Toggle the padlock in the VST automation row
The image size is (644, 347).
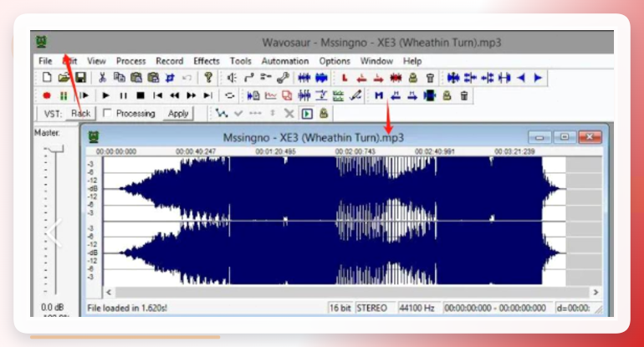pos(324,114)
